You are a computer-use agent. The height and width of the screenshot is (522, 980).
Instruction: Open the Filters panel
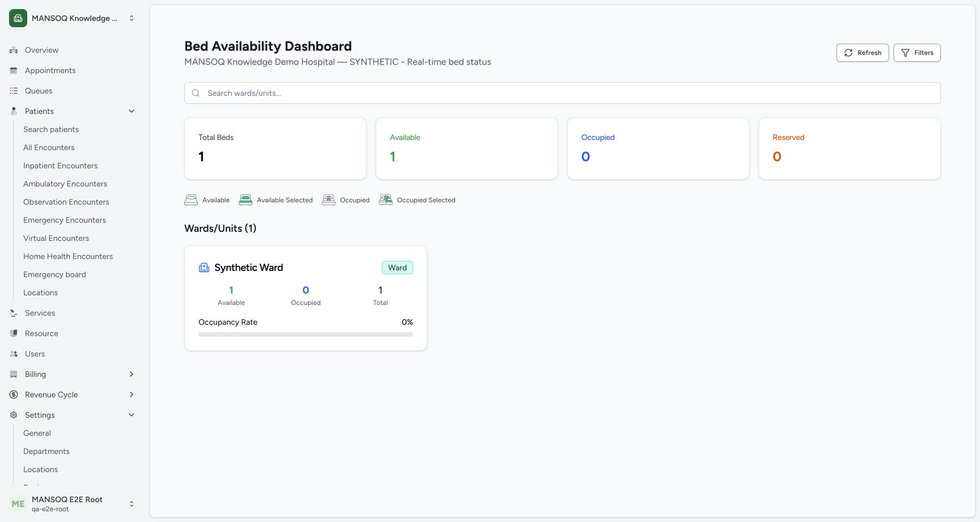coord(917,53)
